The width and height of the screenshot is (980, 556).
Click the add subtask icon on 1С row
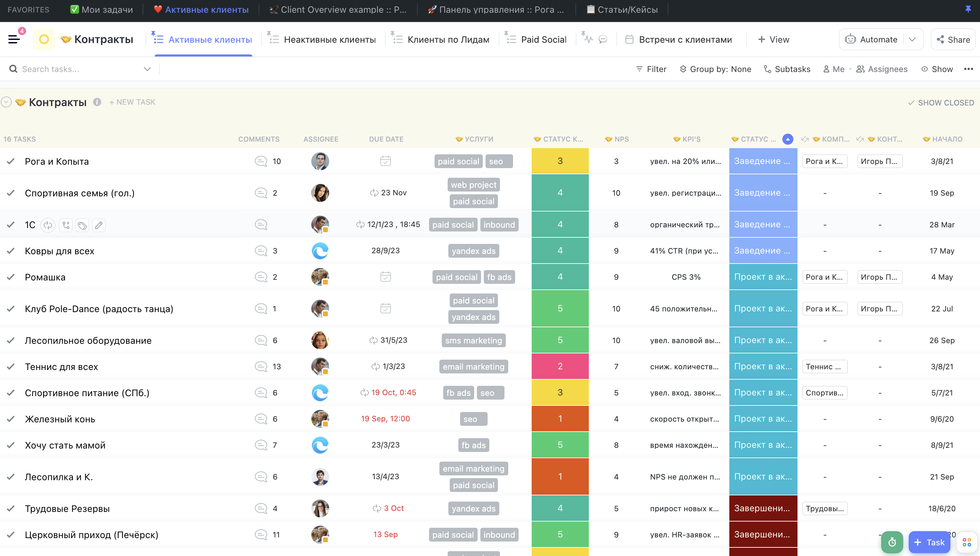pyautogui.click(x=66, y=225)
